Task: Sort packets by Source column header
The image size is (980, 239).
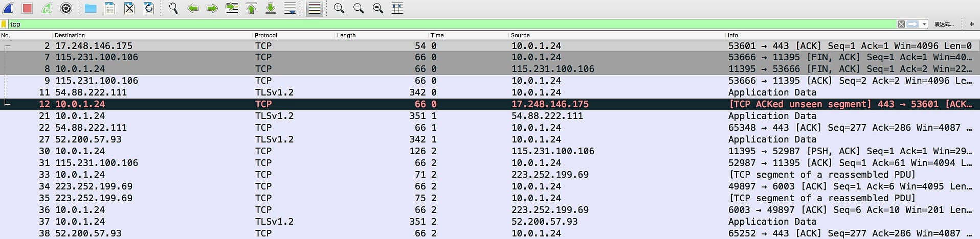Action: click(x=520, y=35)
